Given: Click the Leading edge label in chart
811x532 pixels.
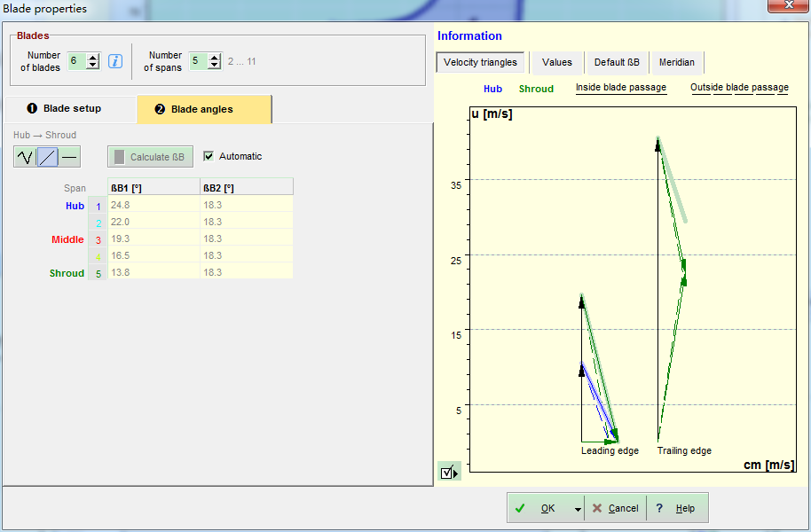Looking at the screenshot, I should pos(610,450).
